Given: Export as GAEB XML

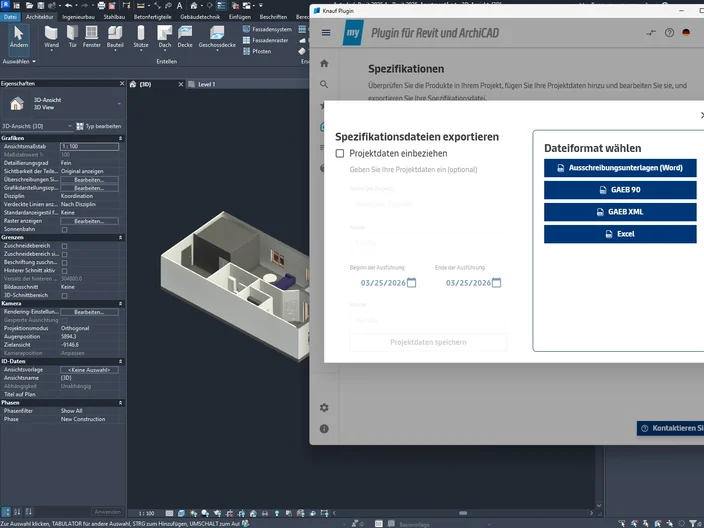Looking at the screenshot, I should click(x=620, y=212).
